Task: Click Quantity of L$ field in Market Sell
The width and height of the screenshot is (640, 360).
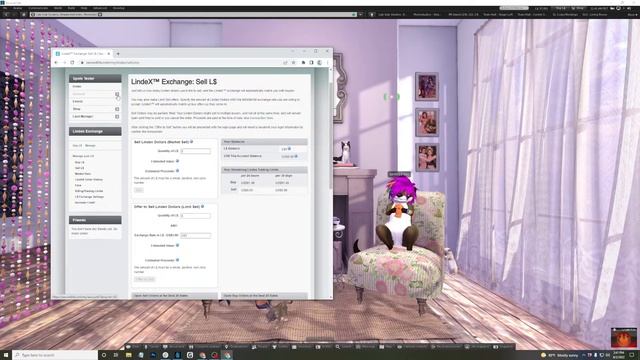Action: 196,151
